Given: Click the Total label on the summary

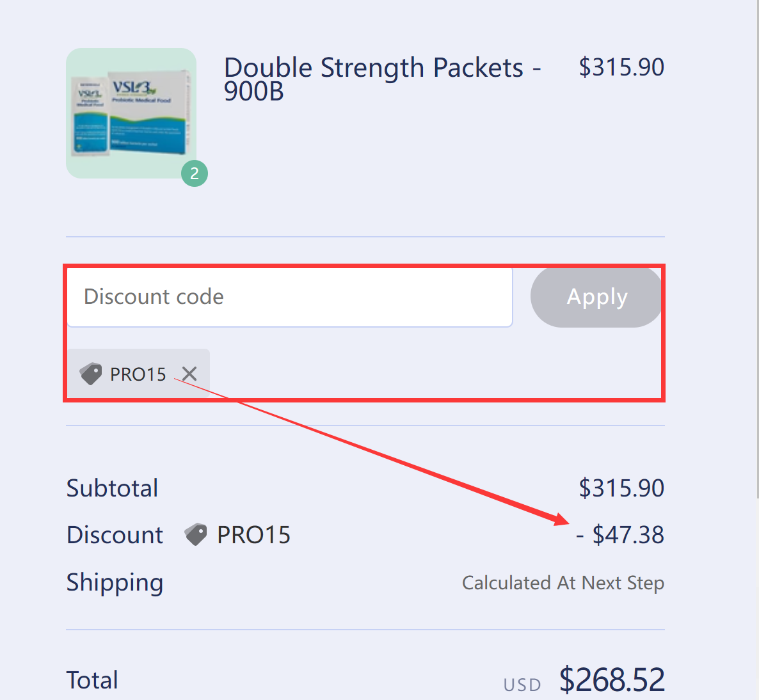Looking at the screenshot, I should point(92,680).
